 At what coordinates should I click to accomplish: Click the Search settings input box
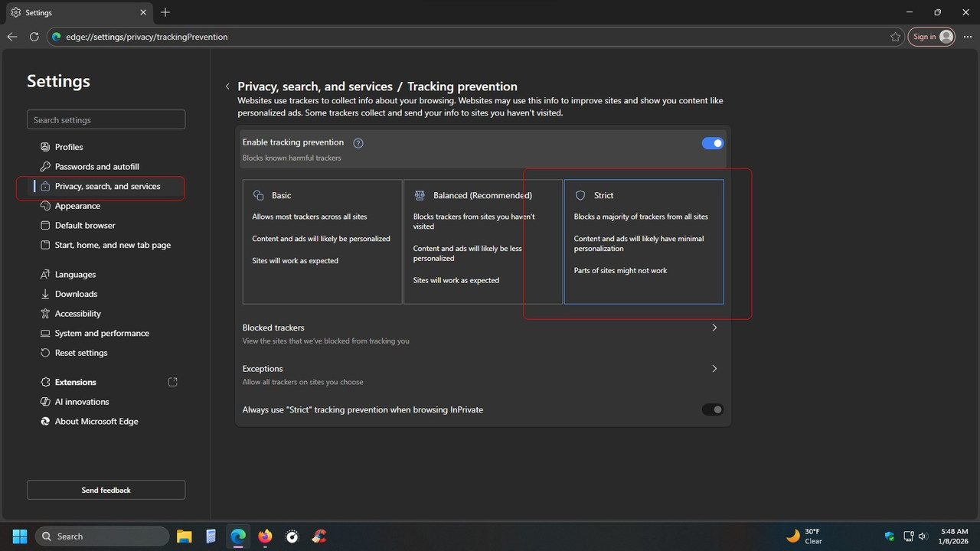coord(106,120)
